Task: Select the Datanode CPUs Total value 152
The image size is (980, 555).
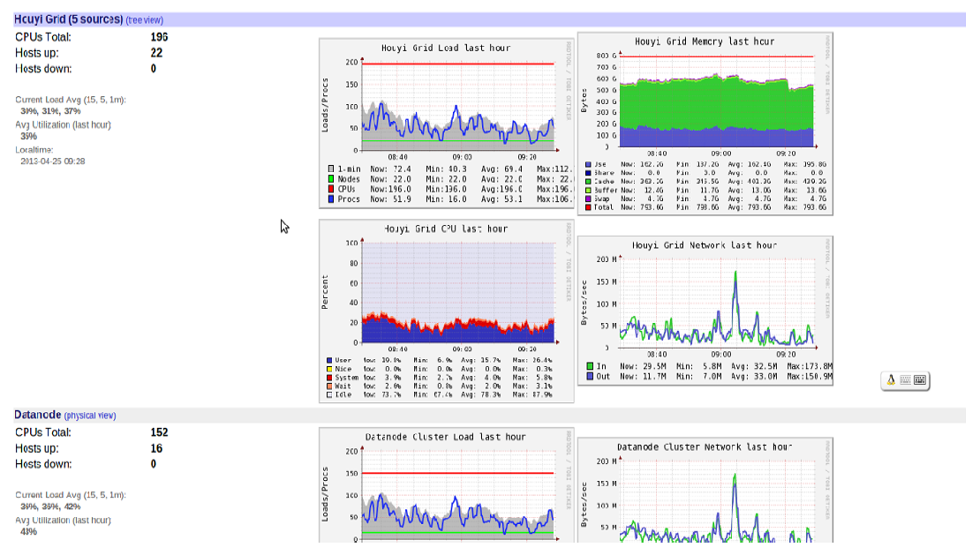Action: [159, 432]
